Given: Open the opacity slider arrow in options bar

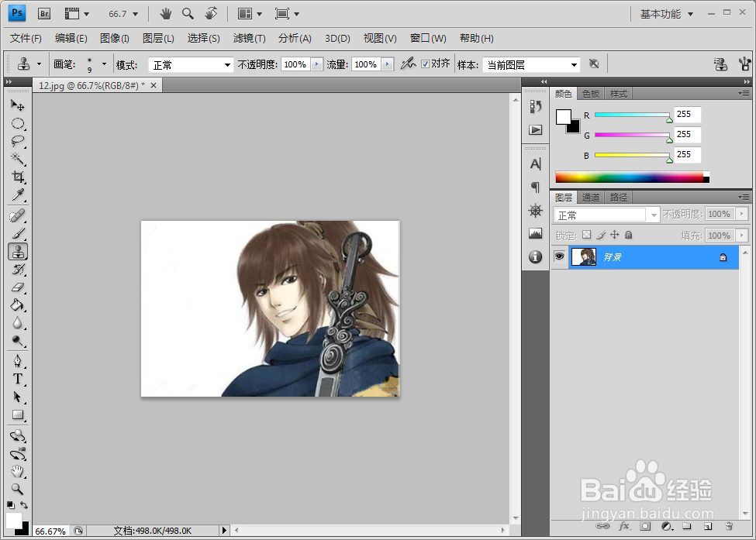Looking at the screenshot, I should pos(317,64).
